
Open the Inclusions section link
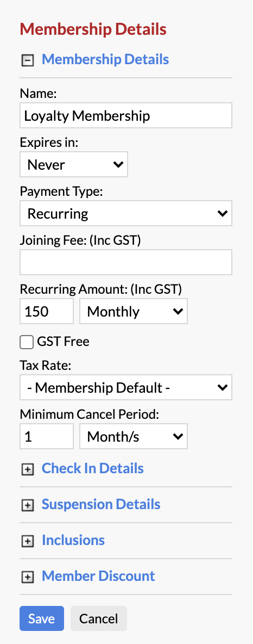73,540
